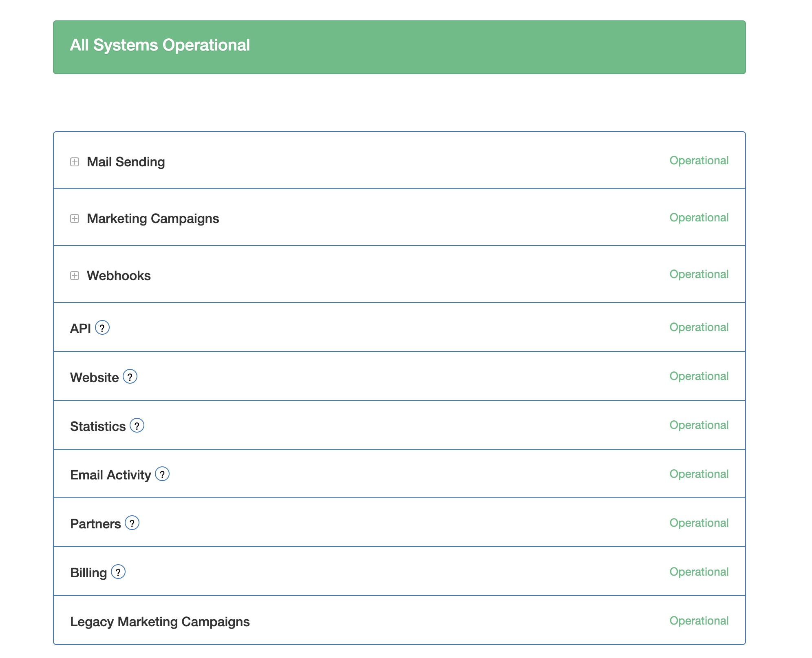Screen dimensions: 812x658
Task: Expand the Mail Sending component group
Action: point(75,162)
